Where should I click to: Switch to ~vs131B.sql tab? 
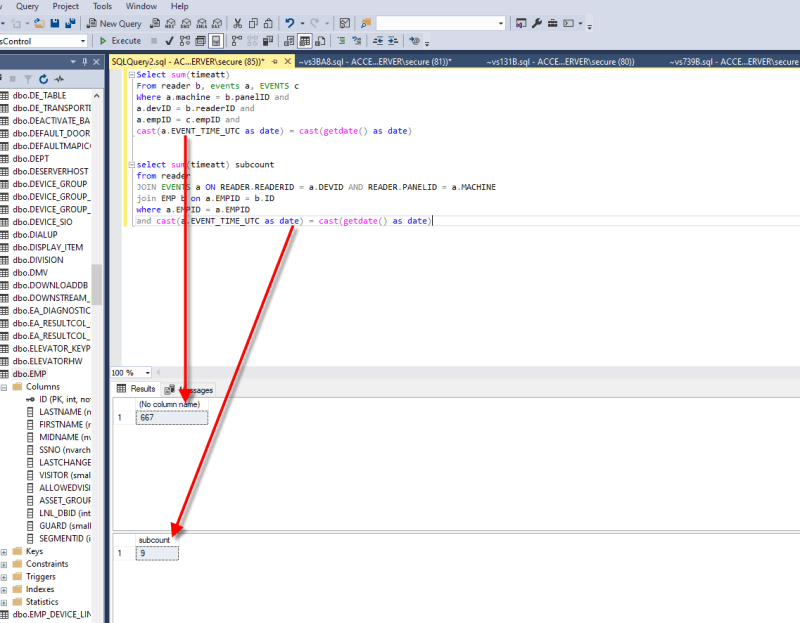(560, 62)
